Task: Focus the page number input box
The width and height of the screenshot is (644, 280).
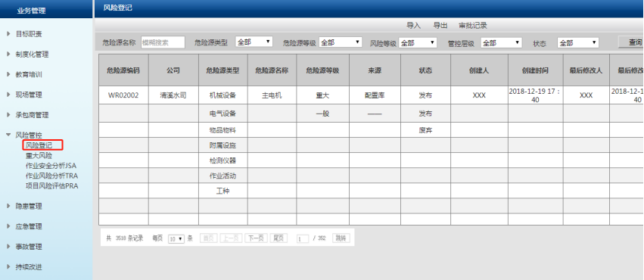Action: [303, 238]
